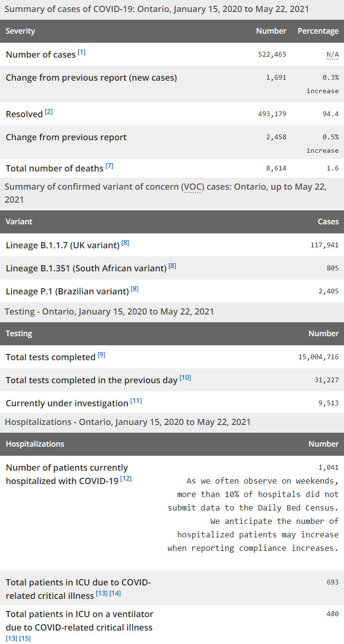The image size is (344, 644).
Task: Open footnote 9 for Total tests completed
Action: point(101,355)
